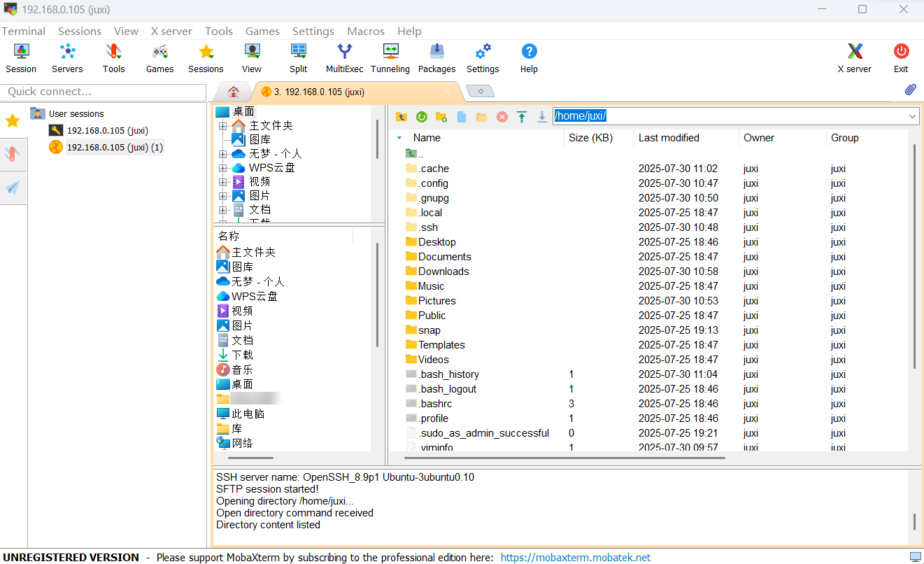Switch to the home tab

[234, 92]
